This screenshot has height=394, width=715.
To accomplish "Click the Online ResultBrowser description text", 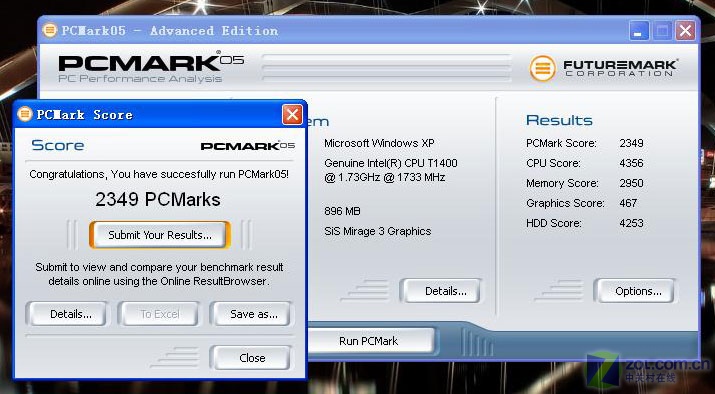I will 159,274.
